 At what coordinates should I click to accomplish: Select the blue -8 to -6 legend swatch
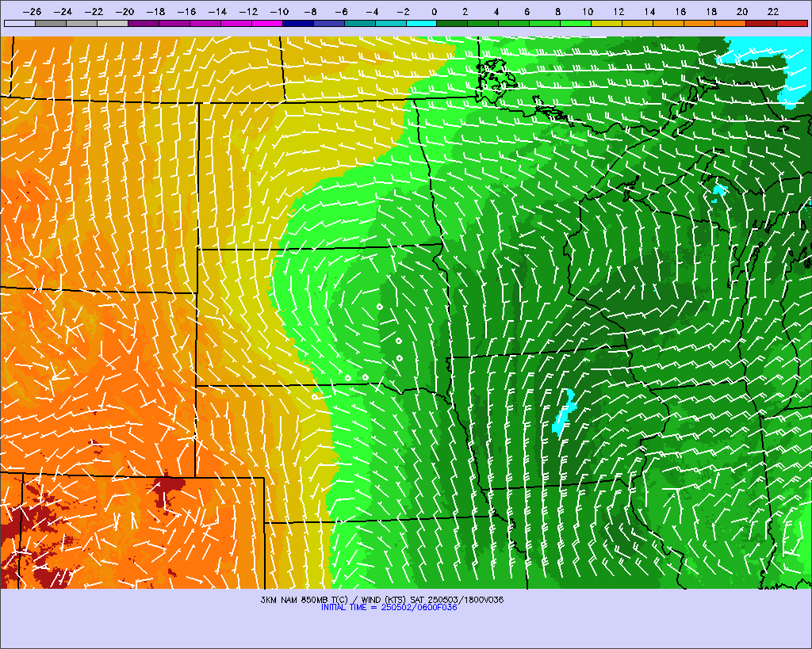329,23
